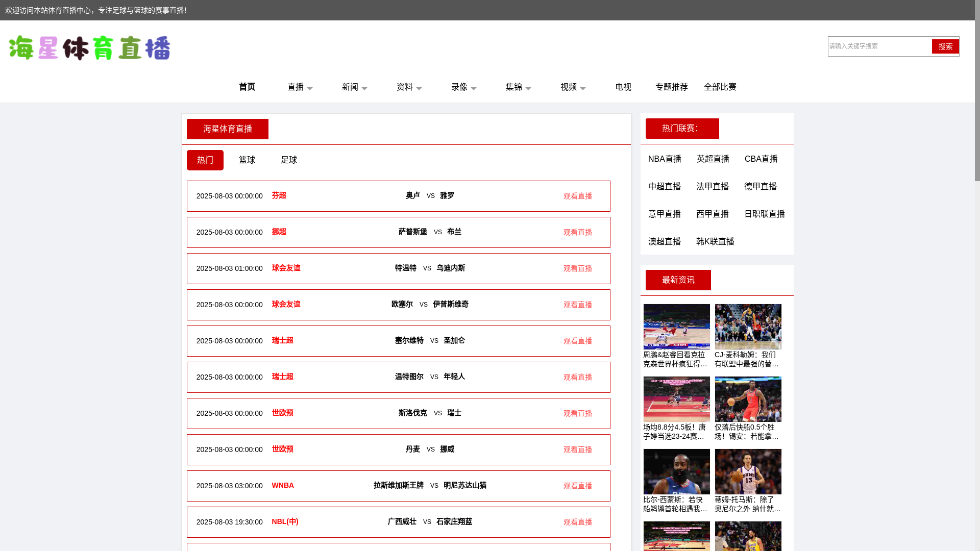The height and width of the screenshot is (551, 980).
Task: Open 法甲直播 league link
Action: tap(713, 187)
